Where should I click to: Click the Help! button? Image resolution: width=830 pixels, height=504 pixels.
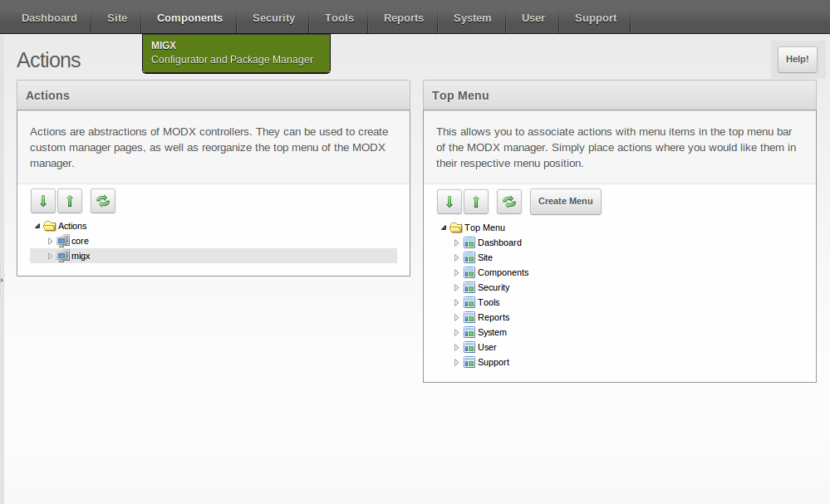797,59
